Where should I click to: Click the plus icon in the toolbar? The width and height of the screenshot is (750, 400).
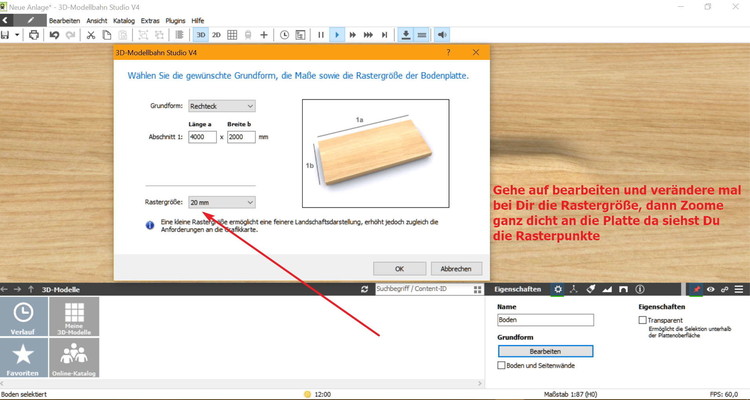264,35
